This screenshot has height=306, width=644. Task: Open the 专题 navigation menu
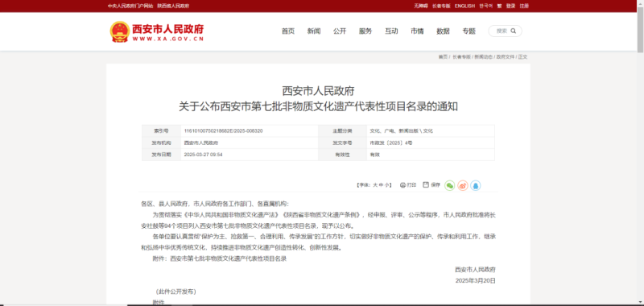(469, 31)
